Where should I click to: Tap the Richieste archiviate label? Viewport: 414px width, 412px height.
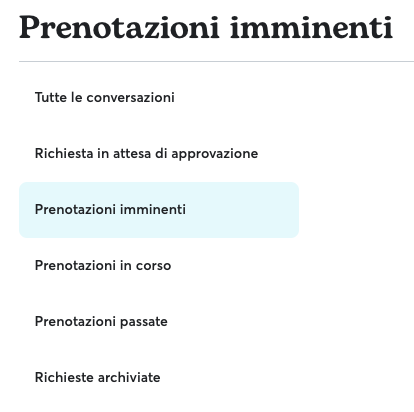(98, 378)
